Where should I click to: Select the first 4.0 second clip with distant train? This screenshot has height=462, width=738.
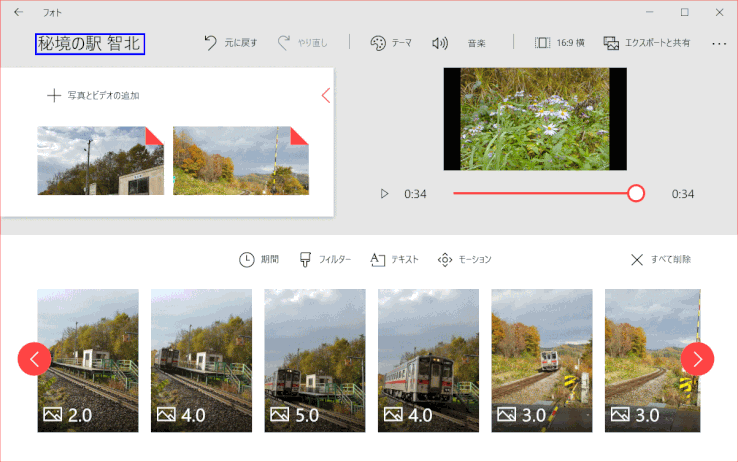(201, 360)
